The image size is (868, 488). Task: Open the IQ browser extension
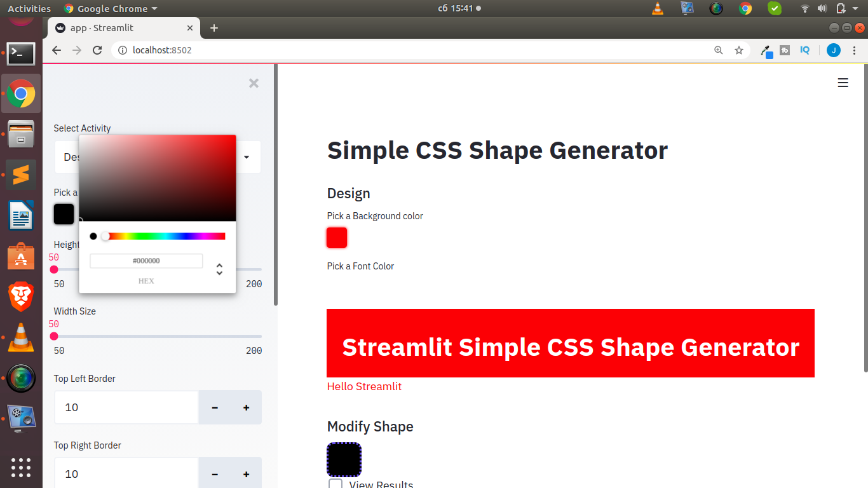coord(805,50)
